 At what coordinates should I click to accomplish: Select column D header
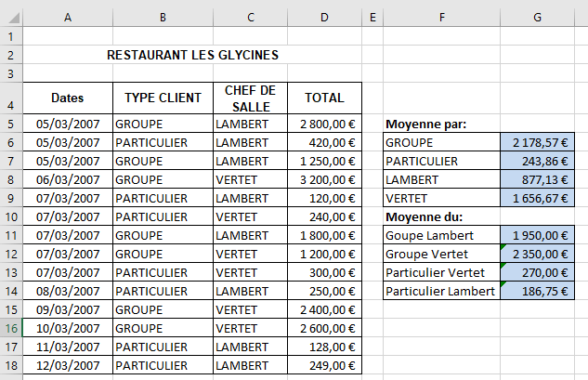tap(323, 17)
